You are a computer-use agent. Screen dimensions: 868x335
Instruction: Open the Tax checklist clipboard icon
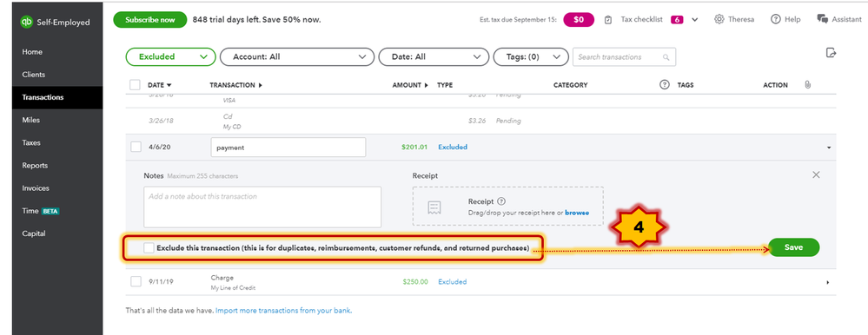click(608, 20)
